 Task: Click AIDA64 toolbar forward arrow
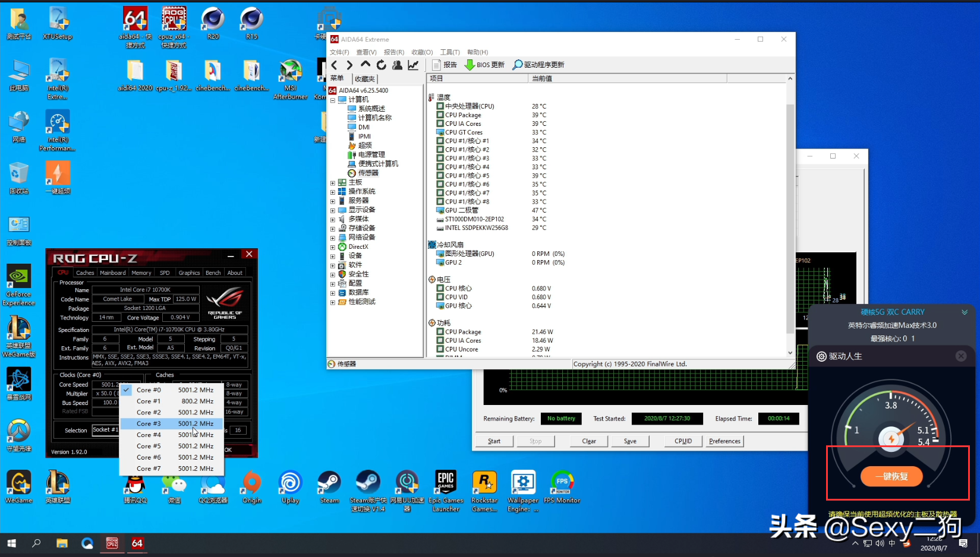pyautogui.click(x=349, y=65)
